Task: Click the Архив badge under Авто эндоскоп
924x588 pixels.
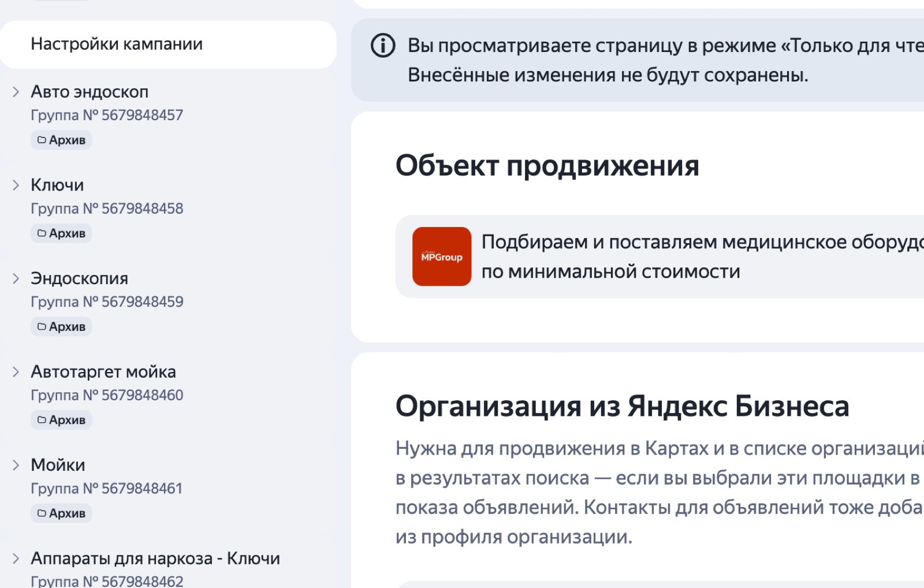Action: tap(61, 140)
